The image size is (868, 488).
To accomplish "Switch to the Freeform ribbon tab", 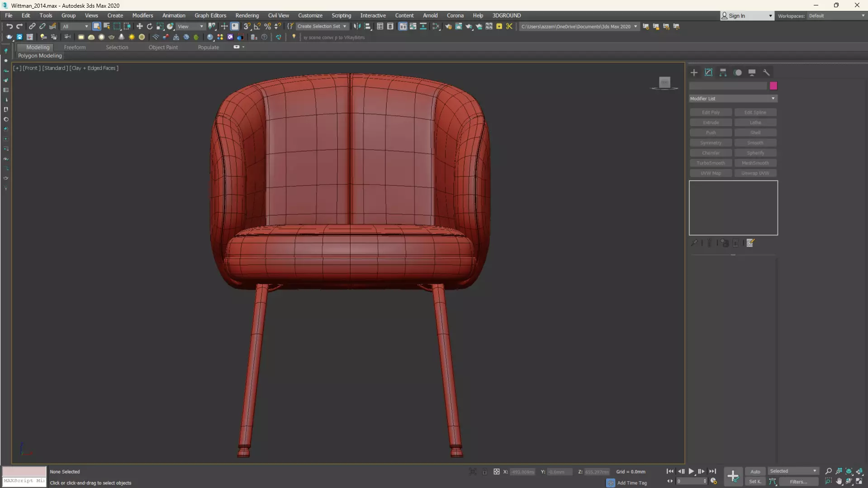I will point(75,47).
